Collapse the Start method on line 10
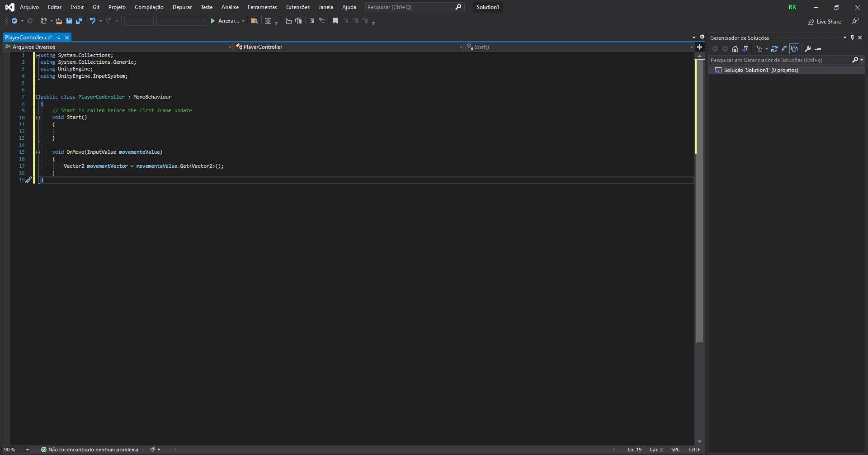The width and height of the screenshot is (868, 455). click(38, 118)
